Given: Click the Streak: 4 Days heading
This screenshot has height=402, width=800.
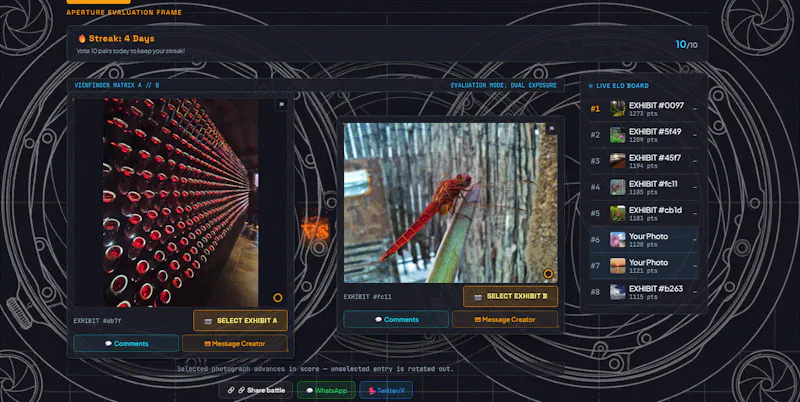Looking at the screenshot, I should pyautogui.click(x=121, y=38).
